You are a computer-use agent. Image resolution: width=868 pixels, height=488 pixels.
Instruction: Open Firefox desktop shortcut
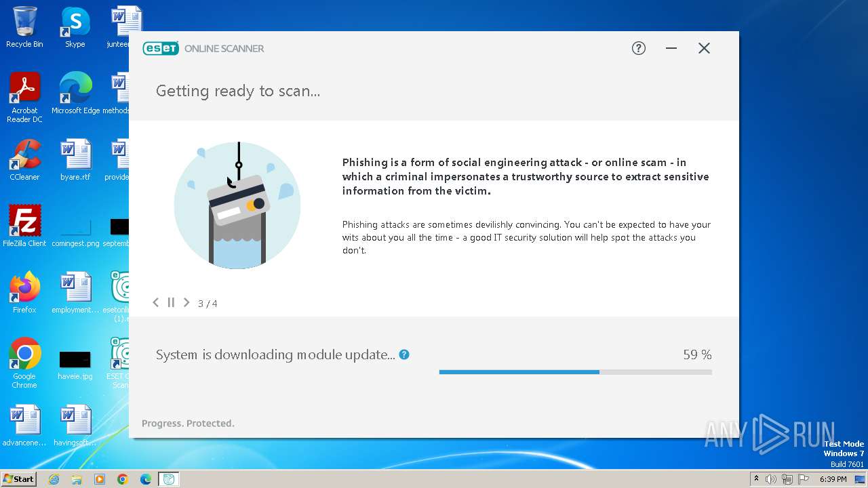pos(24,293)
